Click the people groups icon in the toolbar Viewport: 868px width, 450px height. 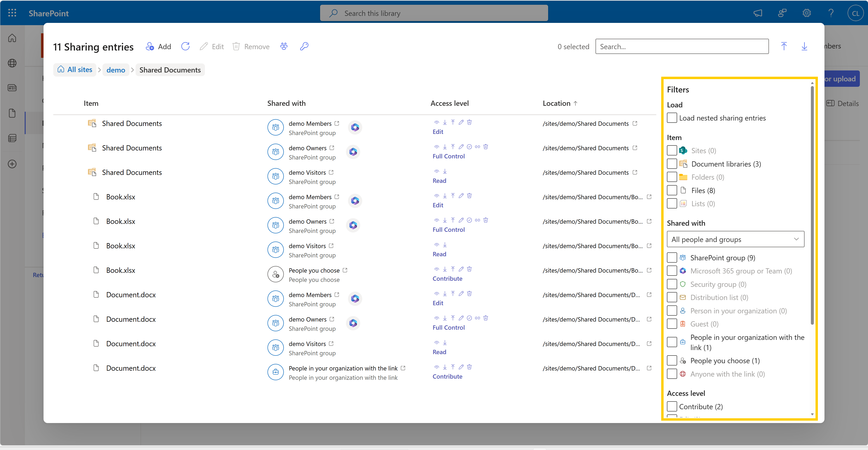pos(284,46)
